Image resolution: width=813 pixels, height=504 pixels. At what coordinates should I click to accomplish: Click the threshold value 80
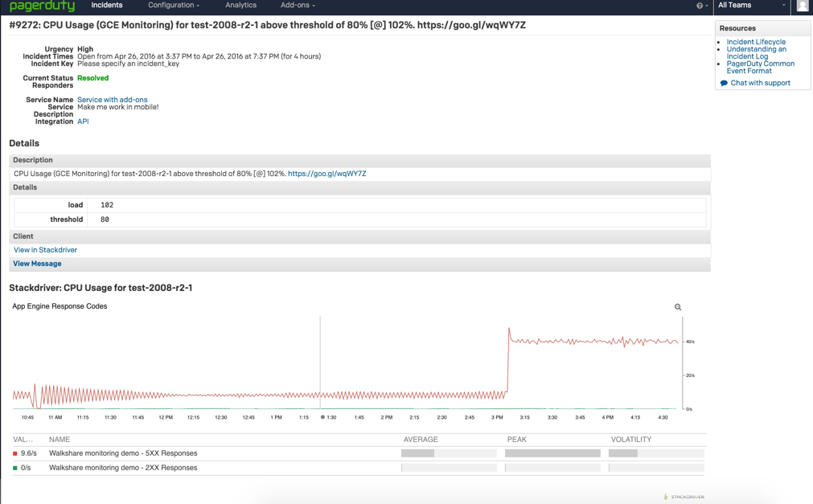(x=105, y=220)
